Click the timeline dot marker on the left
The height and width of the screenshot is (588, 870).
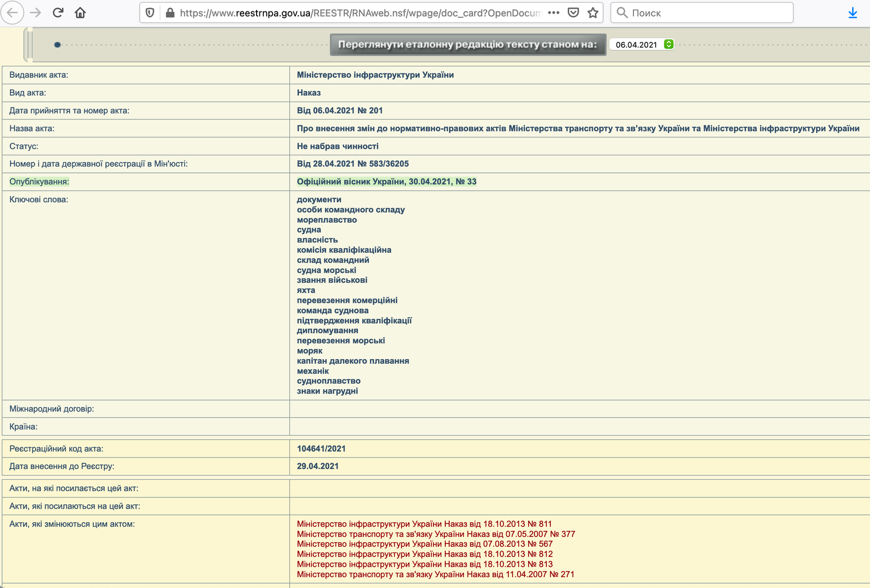(57, 45)
